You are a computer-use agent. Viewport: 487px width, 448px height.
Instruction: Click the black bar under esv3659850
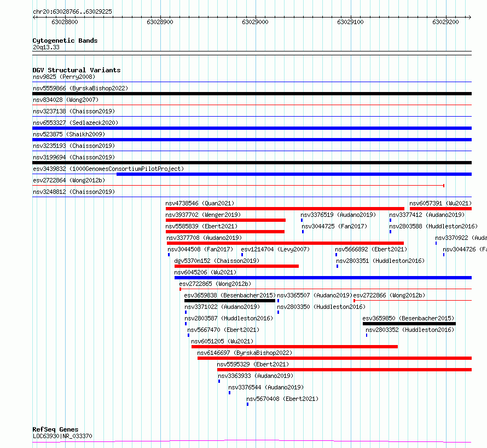pyautogui.click(x=409, y=324)
